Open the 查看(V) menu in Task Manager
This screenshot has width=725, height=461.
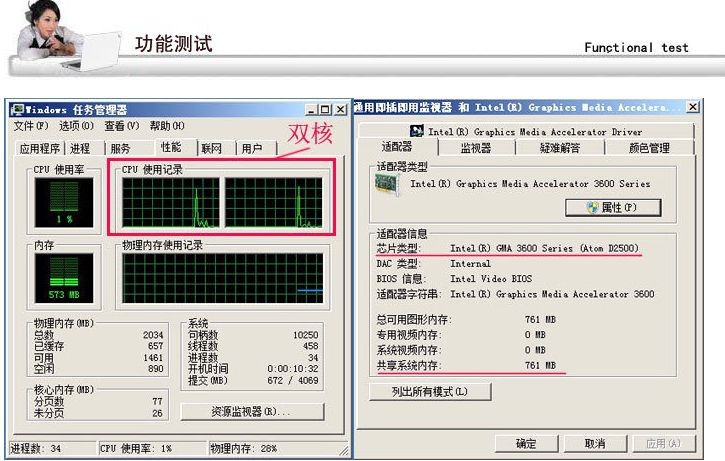[122, 126]
